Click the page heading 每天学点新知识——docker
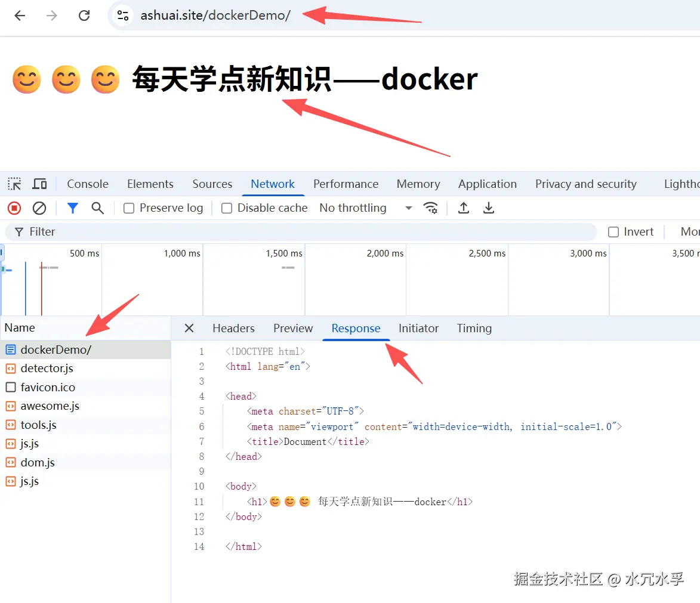The width and height of the screenshot is (700, 603). click(x=305, y=79)
